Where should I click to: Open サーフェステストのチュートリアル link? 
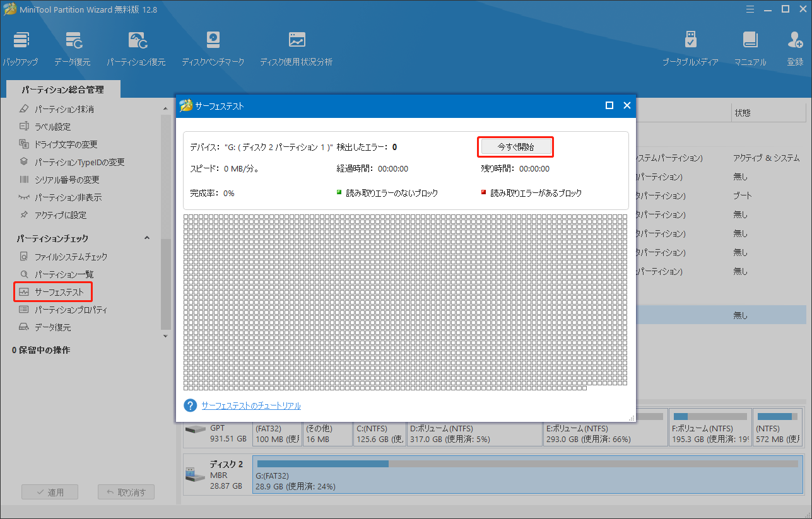coord(251,405)
